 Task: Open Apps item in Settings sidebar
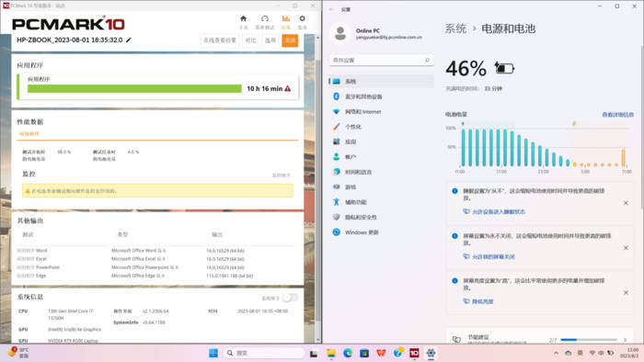pyautogui.click(x=381, y=141)
